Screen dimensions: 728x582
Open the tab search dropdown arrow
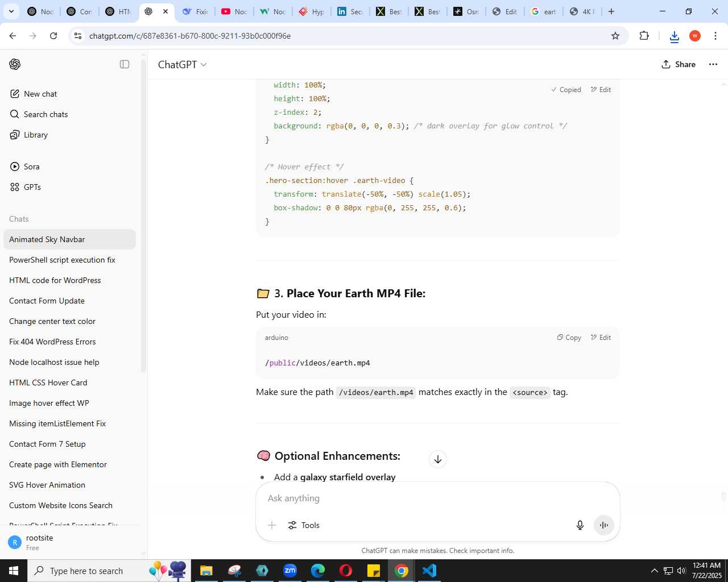click(x=11, y=11)
